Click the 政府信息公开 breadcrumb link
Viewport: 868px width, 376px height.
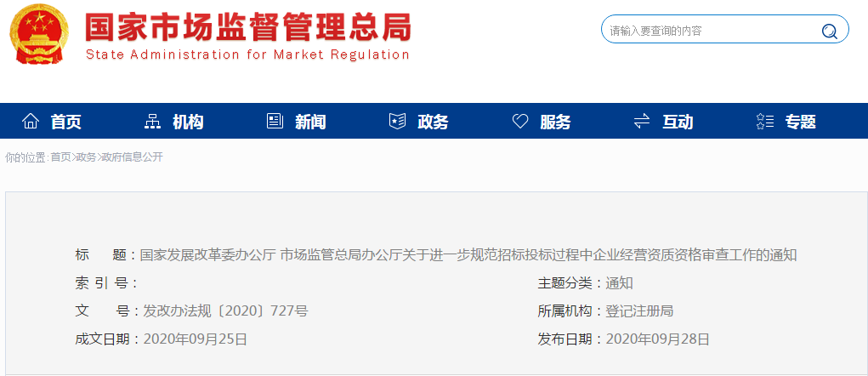(133, 157)
